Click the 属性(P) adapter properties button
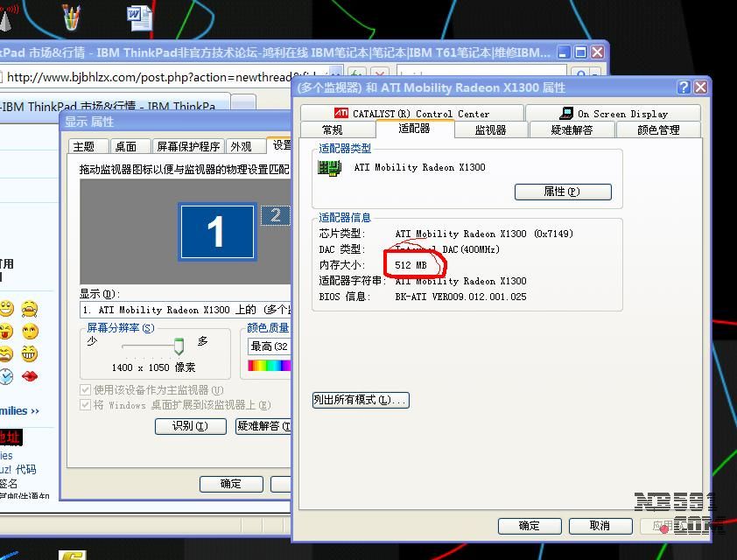The width and height of the screenshot is (737, 560). pyautogui.click(x=562, y=192)
